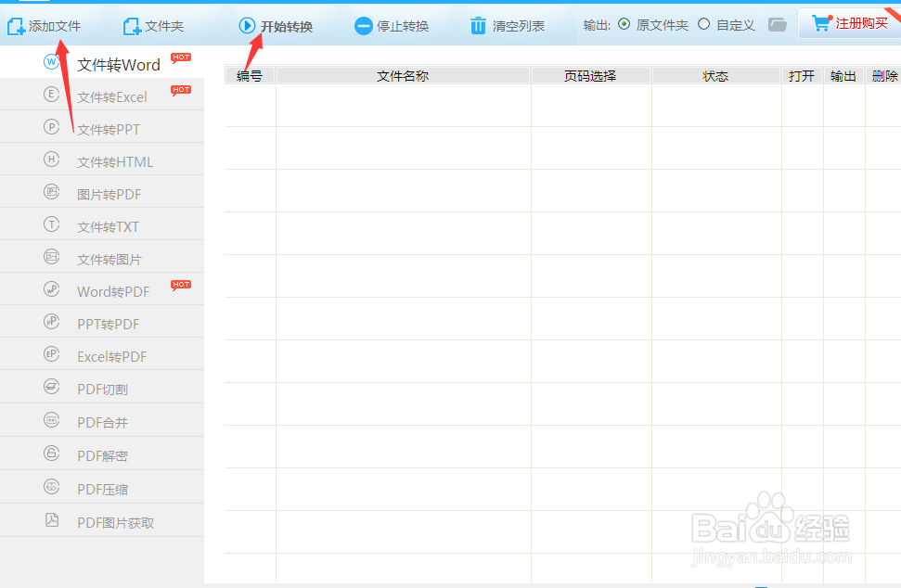Select the PDF压缩 tool
This screenshot has height=588, width=901.
pos(102,487)
